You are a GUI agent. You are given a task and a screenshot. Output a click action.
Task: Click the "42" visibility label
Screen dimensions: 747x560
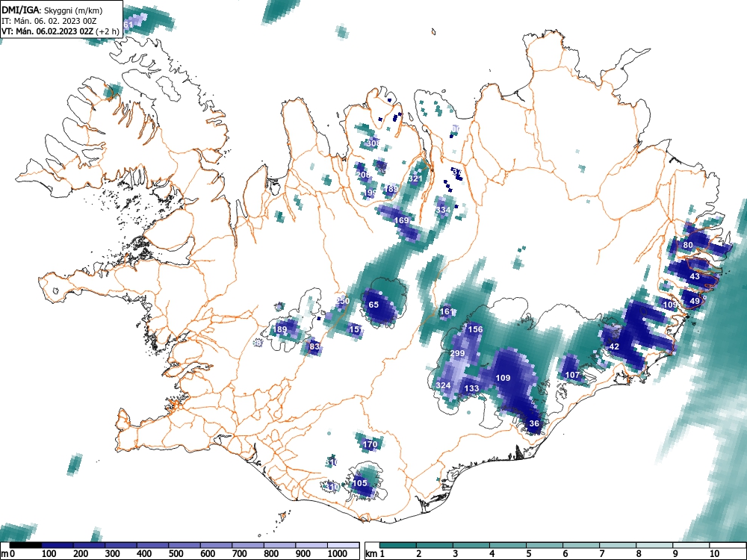[x=614, y=346]
